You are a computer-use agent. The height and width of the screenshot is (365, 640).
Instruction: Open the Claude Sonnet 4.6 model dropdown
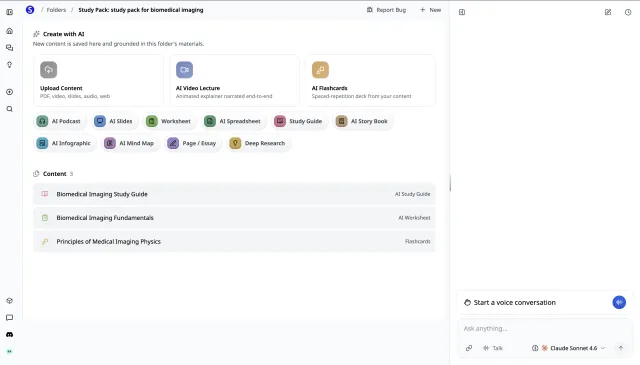tap(573, 348)
